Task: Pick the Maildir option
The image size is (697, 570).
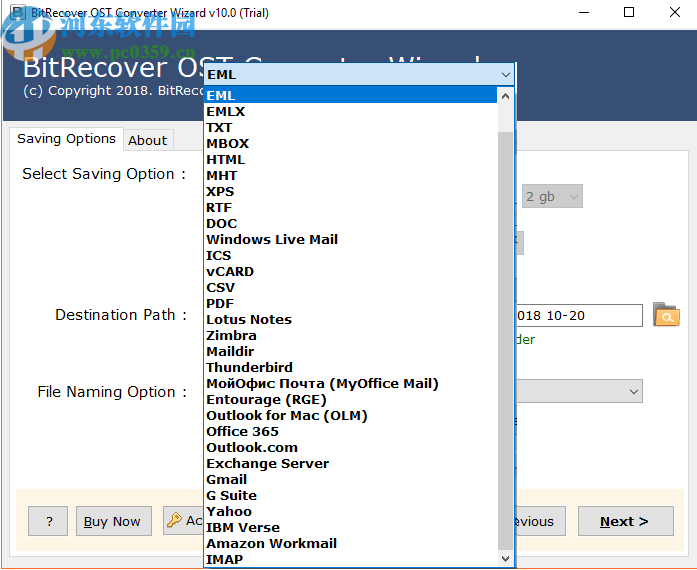Action: [350, 351]
